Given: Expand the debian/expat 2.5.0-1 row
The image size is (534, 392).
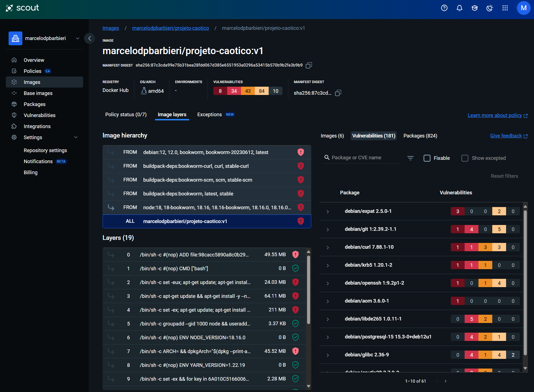Looking at the screenshot, I should click(x=328, y=211).
